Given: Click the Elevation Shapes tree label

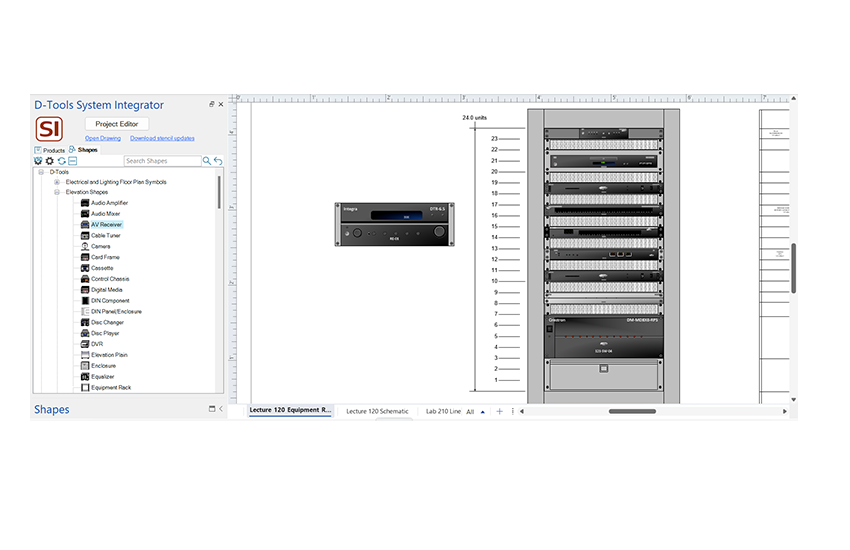Looking at the screenshot, I should [x=87, y=192].
